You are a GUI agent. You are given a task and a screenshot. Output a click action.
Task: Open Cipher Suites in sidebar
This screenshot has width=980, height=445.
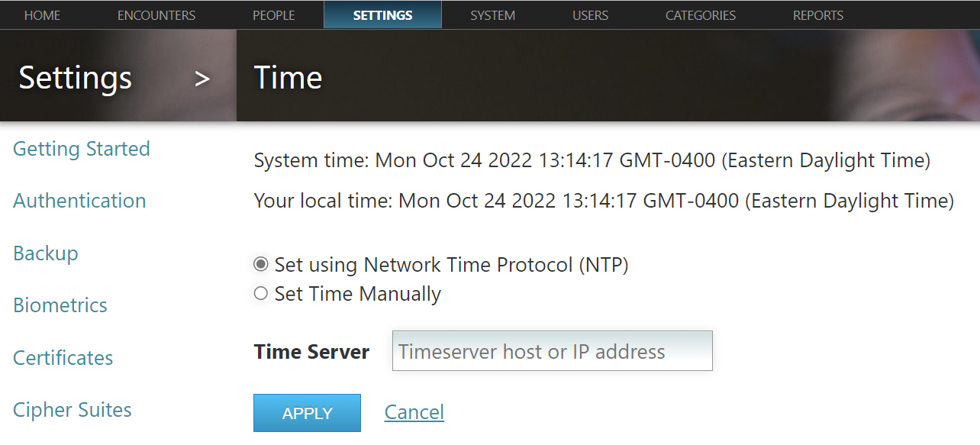(x=73, y=410)
